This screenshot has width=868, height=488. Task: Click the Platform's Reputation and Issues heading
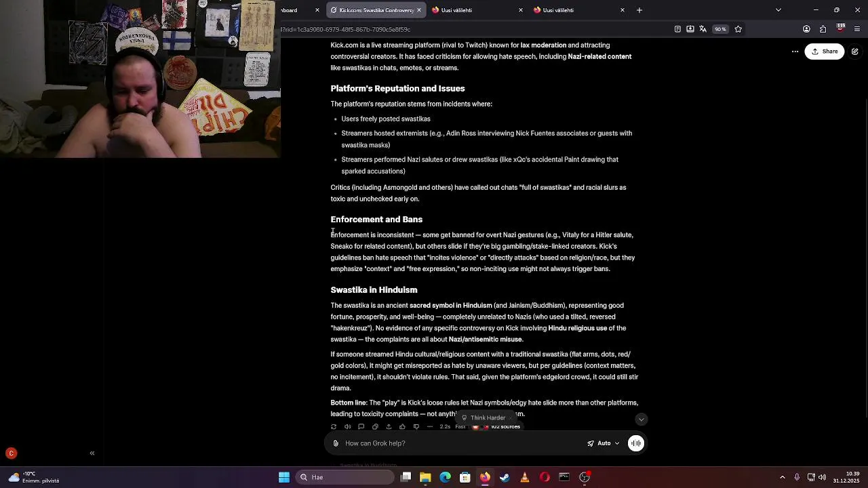pyautogui.click(x=397, y=89)
